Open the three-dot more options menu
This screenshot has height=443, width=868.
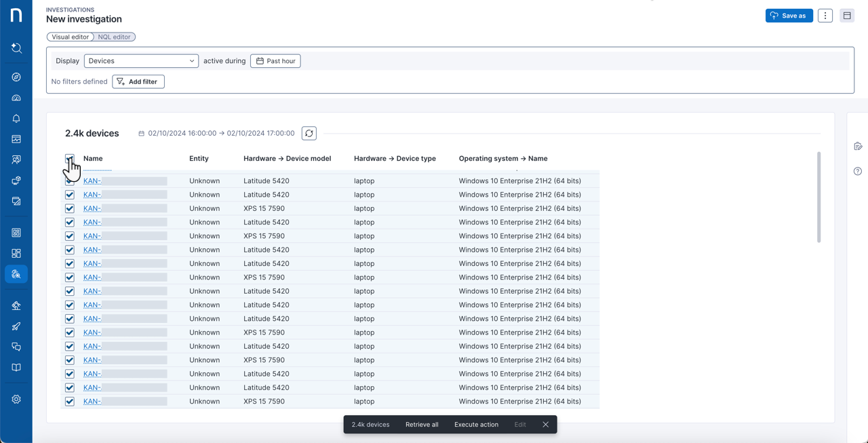(x=825, y=16)
